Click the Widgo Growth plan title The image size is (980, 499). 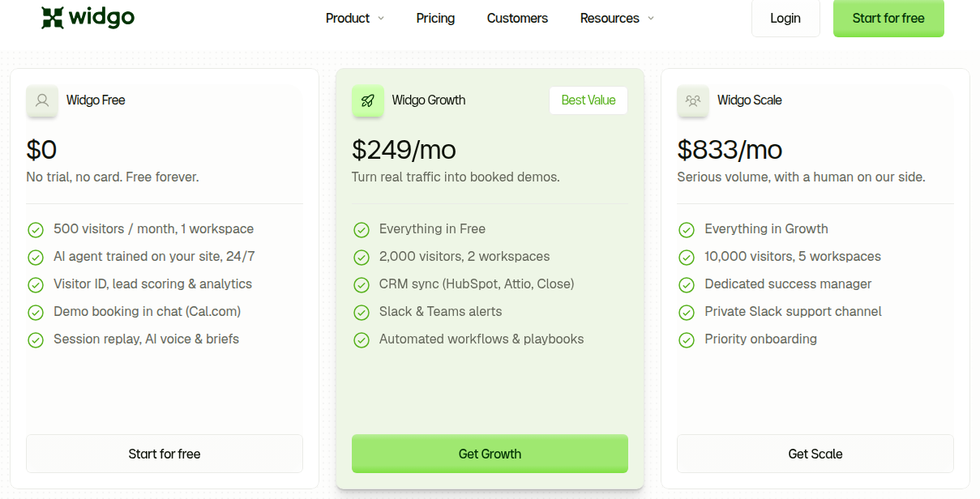point(429,100)
